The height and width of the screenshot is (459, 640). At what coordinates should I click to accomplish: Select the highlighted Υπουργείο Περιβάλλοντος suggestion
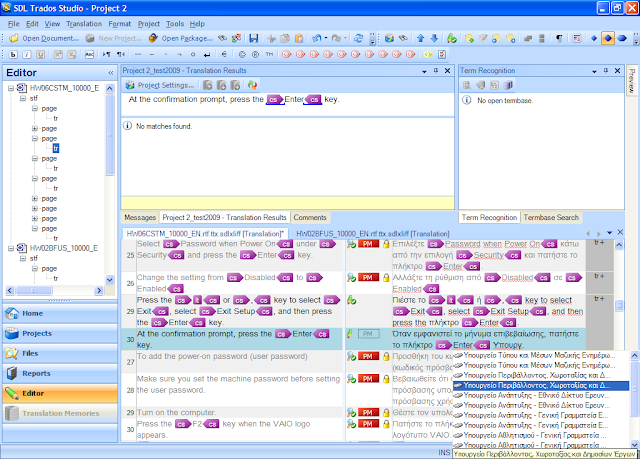point(541,386)
